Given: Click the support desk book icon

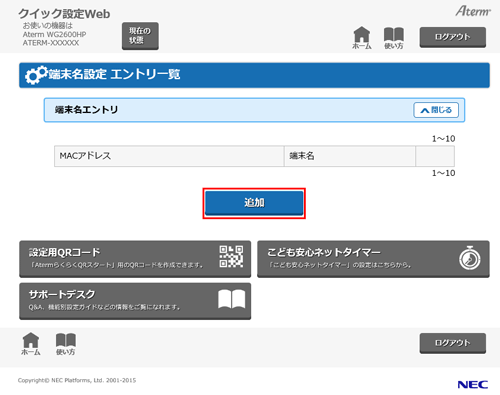Looking at the screenshot, I should [x=231, y=299].
